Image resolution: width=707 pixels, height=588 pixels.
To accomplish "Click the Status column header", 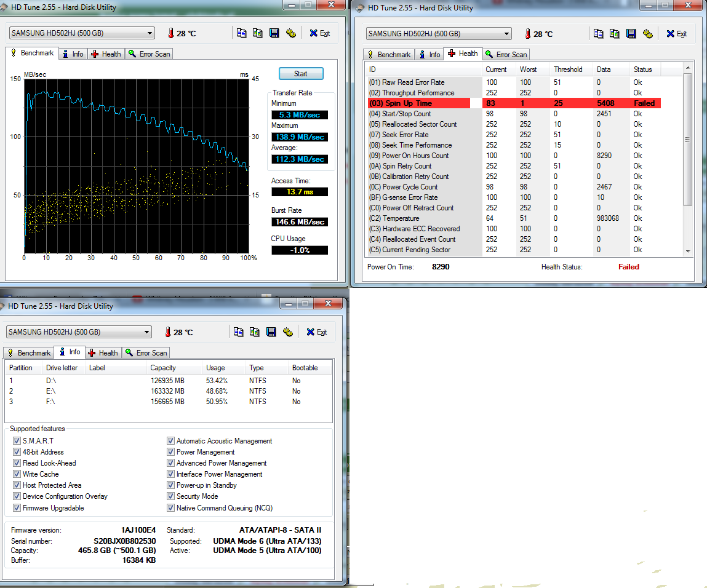I will (645, 70).
